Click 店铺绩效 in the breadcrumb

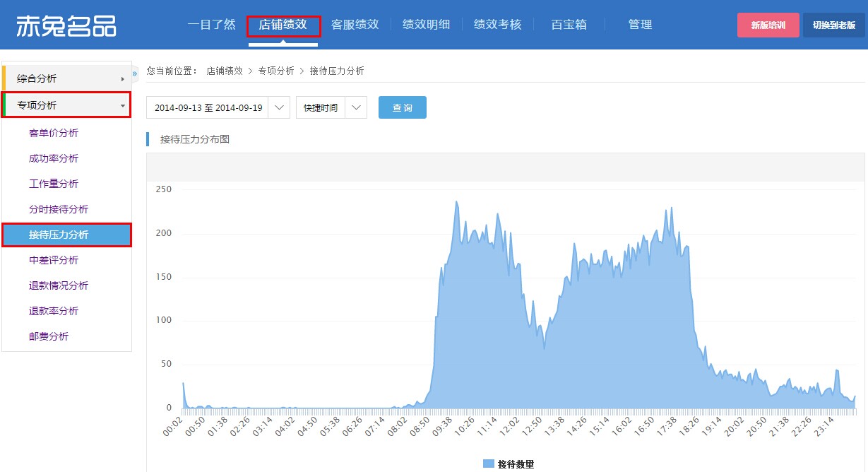(224, 71)
